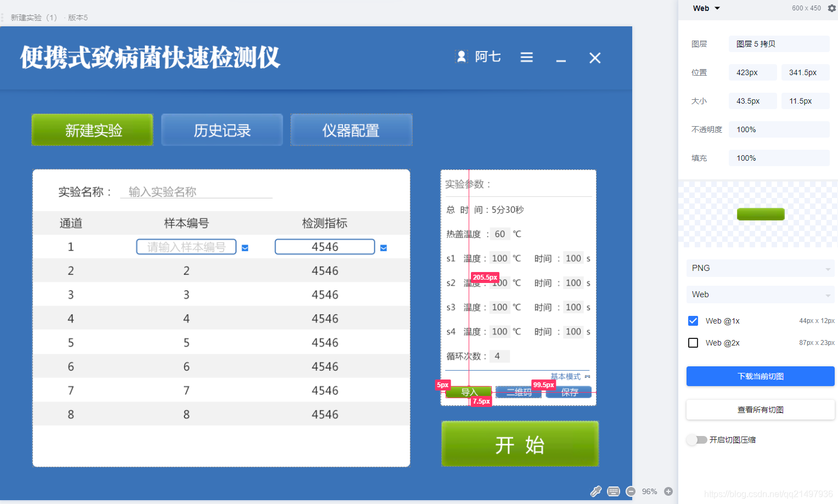838x504 pixels.
Task: Open the PNG format dropdown
Action: click(760, 268)
